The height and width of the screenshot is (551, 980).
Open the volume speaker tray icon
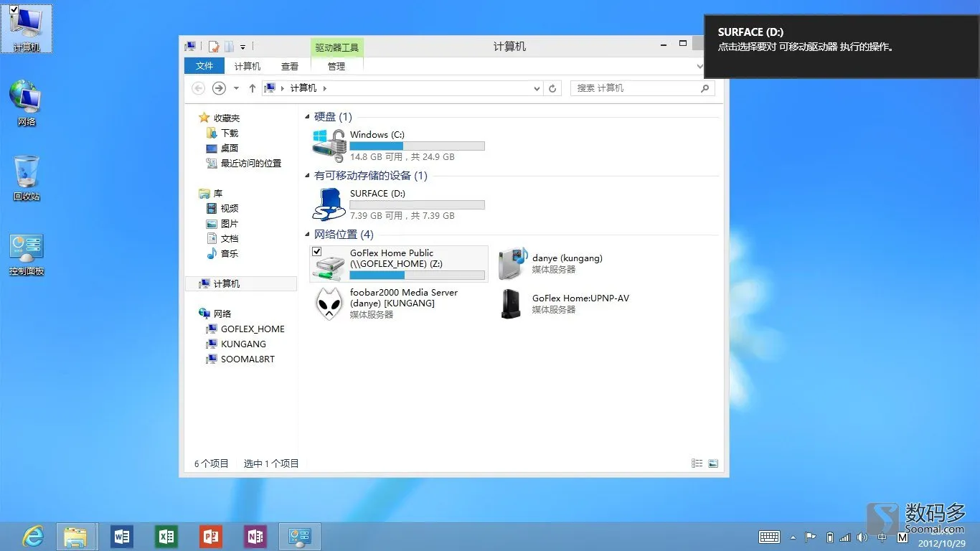click(862, 537)
